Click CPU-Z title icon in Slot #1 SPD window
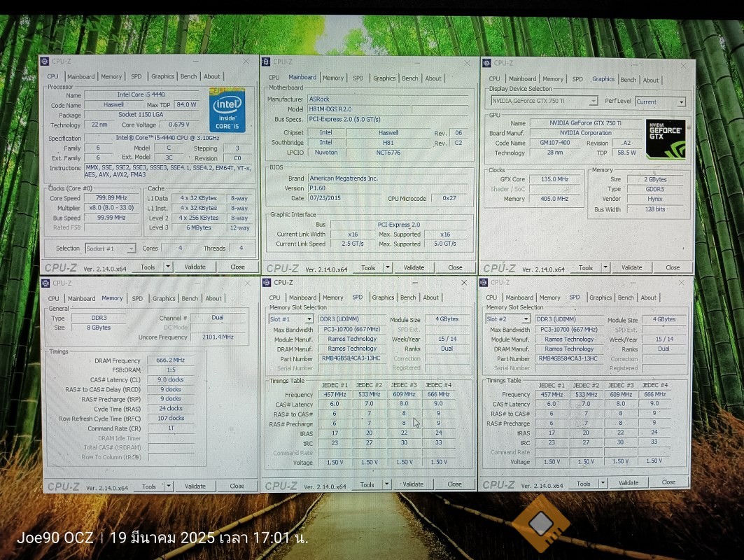 click(267, 282)
